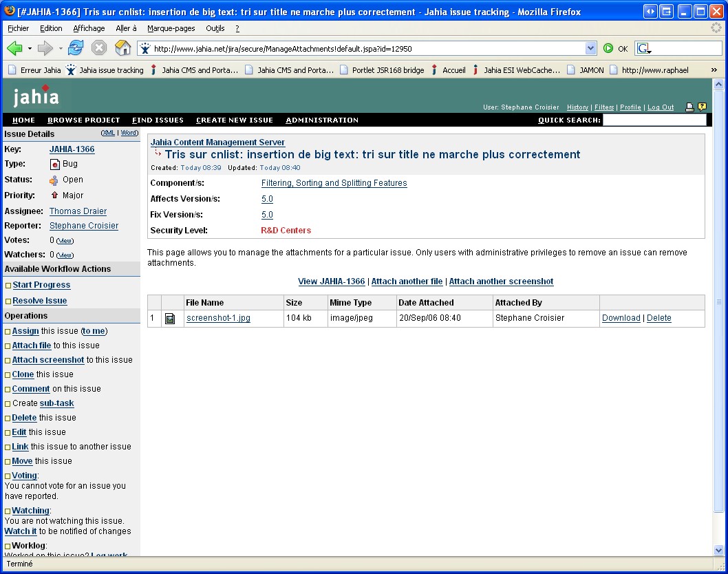The height and width of the screenshot is (574, 728).
Task: Open the Aller à menu
Action: coord(127,28)
